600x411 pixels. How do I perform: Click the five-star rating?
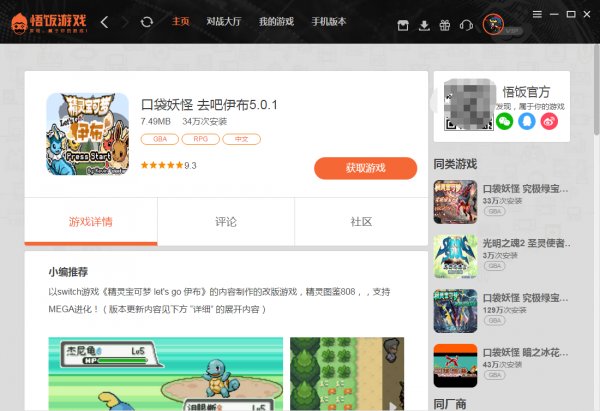click(x=162, y=165)
